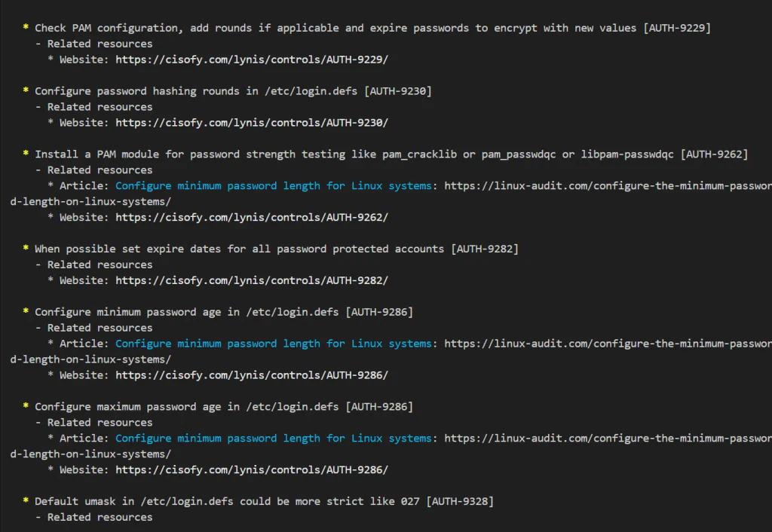
Task: Click the [AUTH-9230] test ID tag
Action: pos(398,91)
